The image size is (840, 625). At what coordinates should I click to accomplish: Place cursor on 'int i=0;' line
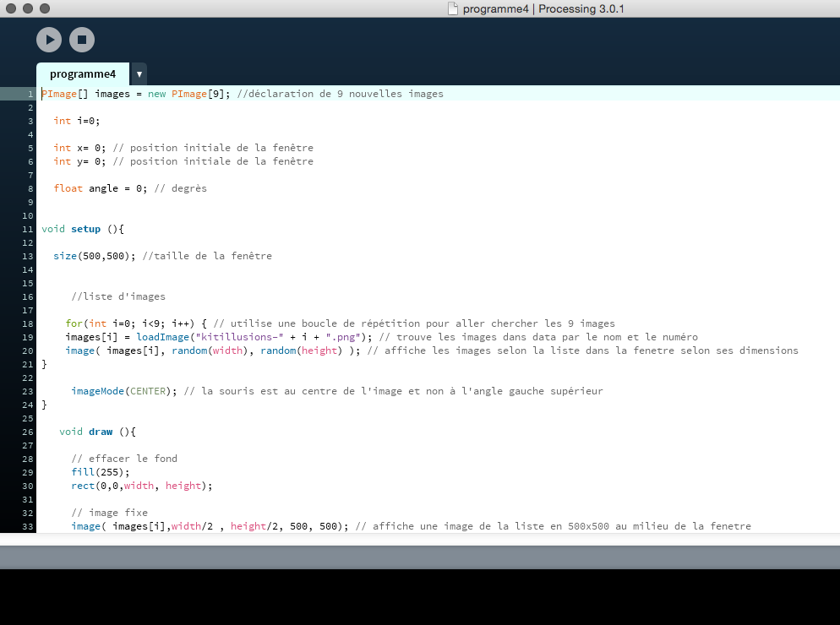[77, 121]
